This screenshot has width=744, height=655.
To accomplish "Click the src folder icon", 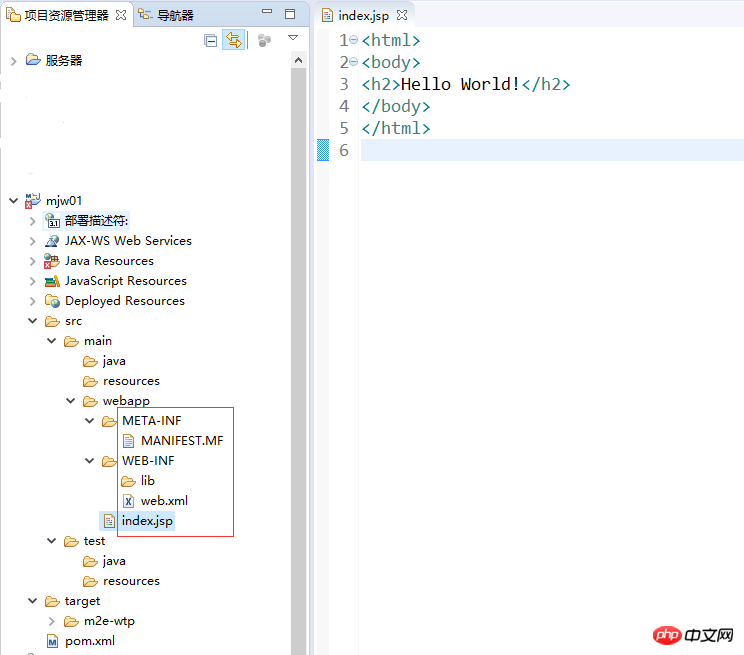I will tap(52, 321).
